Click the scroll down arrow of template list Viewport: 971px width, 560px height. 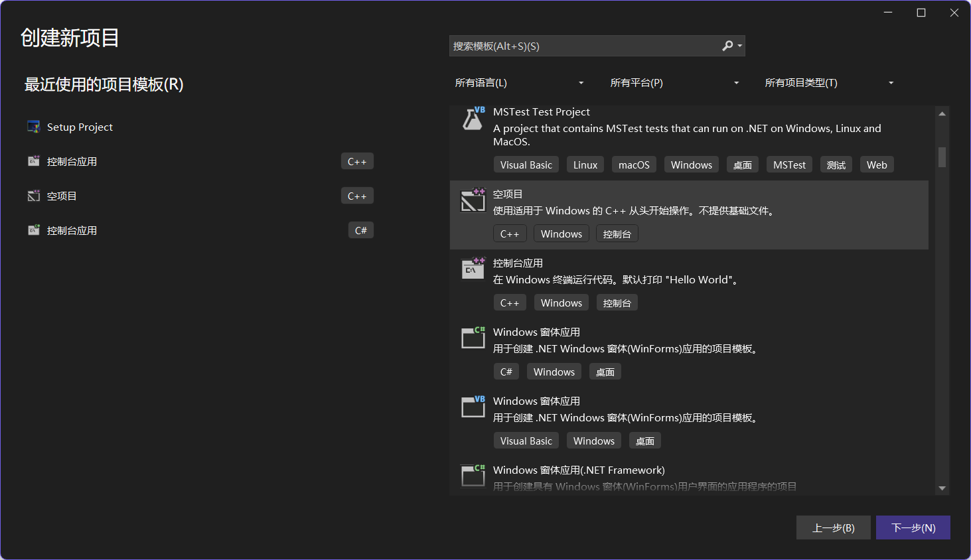(x=942, y=488)
